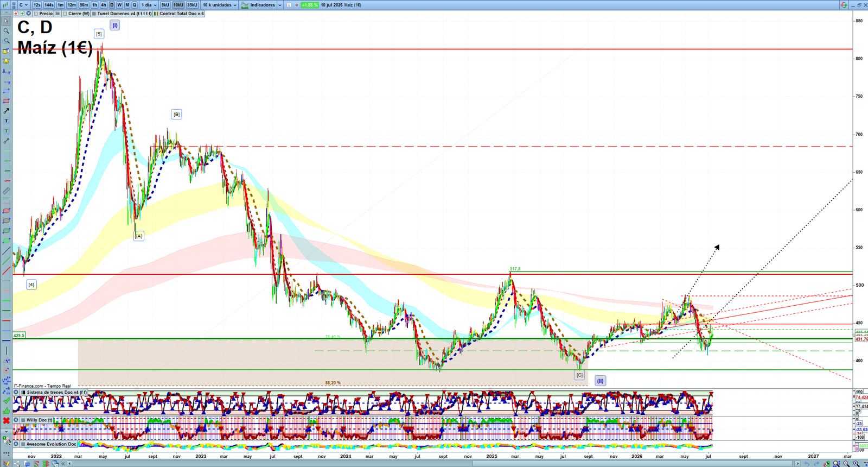Click the green up-arrow icon on price panel
The width and height of the screenshot is (868, 467).
[22, 14]
